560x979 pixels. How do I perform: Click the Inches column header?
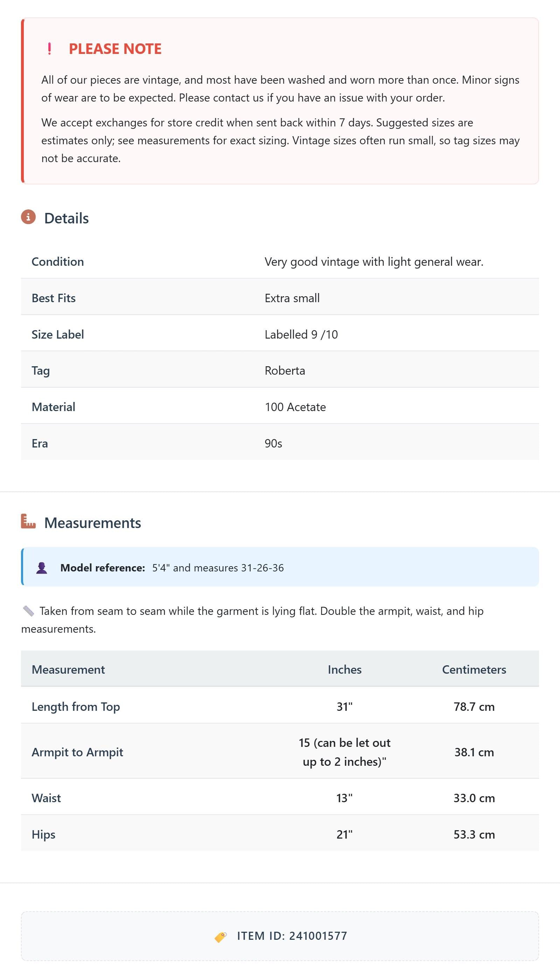(x=344, y=669)
